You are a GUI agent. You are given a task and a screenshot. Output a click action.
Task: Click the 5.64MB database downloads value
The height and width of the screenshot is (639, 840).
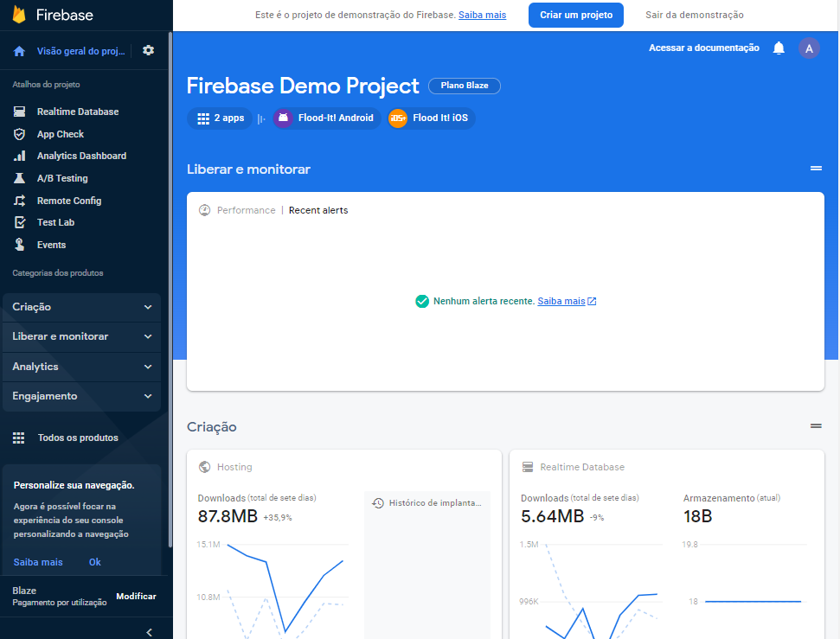click(552, 516)
